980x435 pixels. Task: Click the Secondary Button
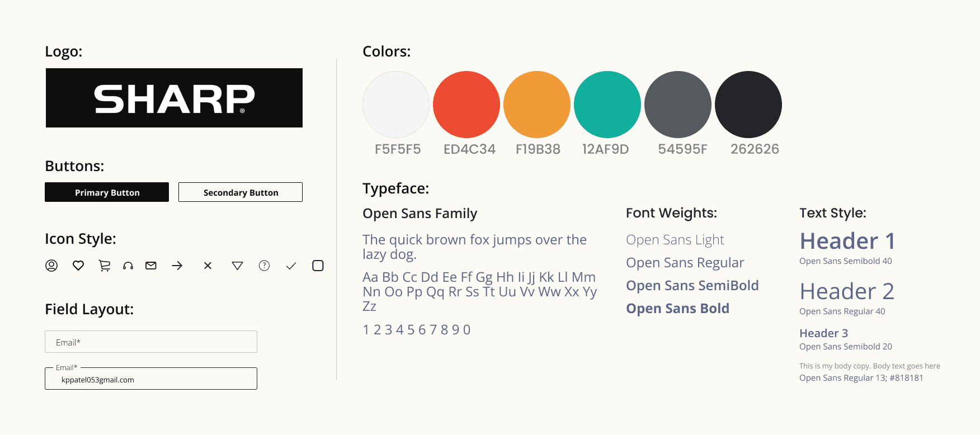point(241,192)
